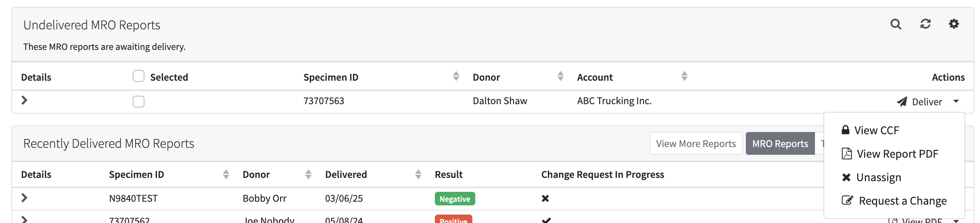Check the box for specimen 73707563
Image resolution: width=980 pixels, height=223 pixels.
[x=139, y=102]
